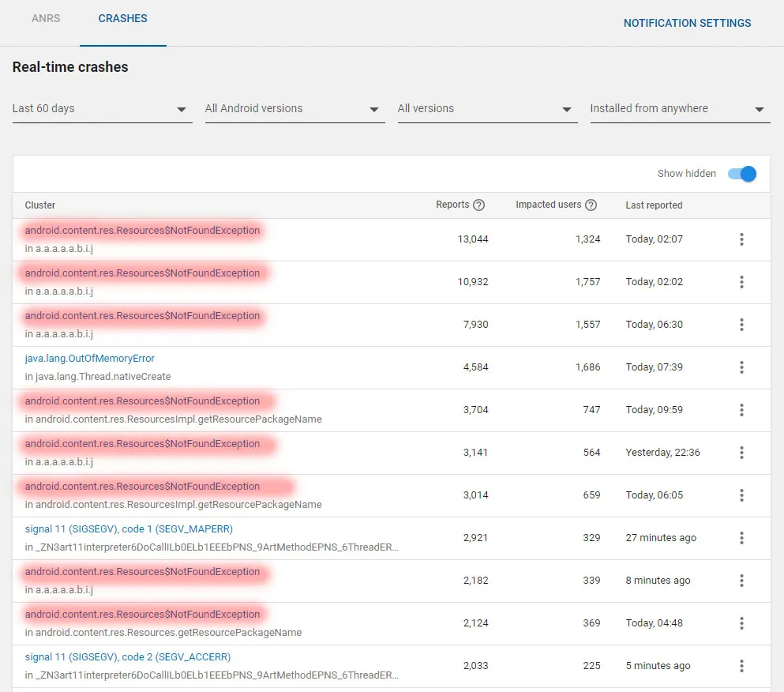This screenshot has height=692, width=784.
Task: Switch to the ANRS tab
Action: tap(46, 18)
